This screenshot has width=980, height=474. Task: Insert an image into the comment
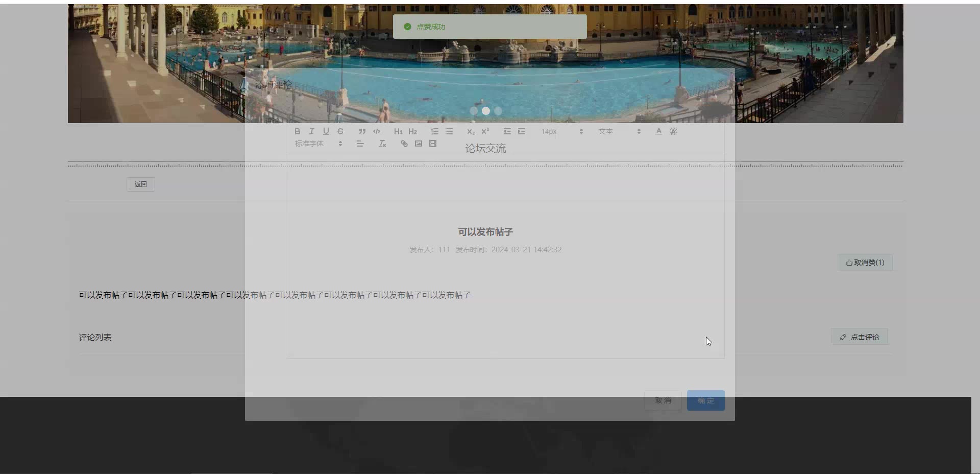pyautogui.click(x=418, y=144)
